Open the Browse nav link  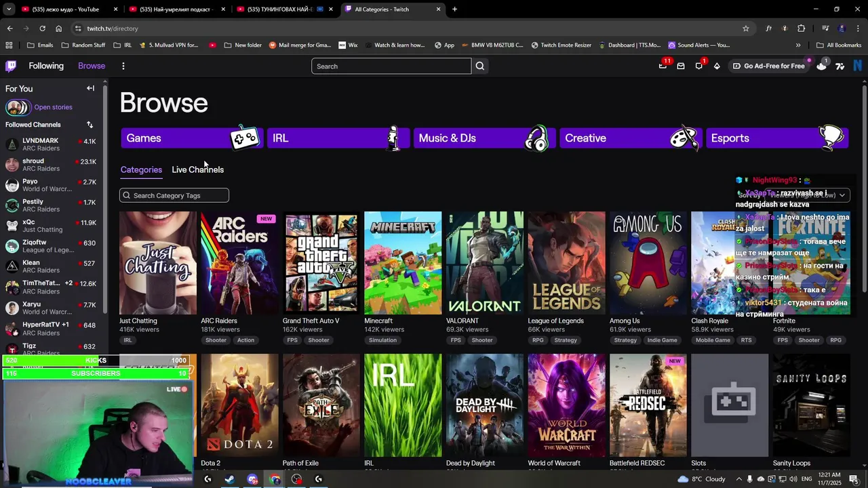coord(92,66)
